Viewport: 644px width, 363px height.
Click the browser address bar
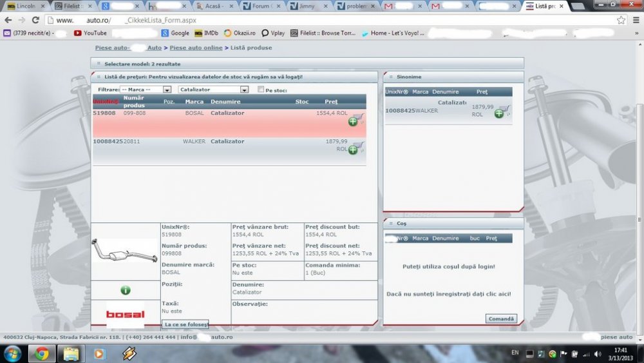328,20
